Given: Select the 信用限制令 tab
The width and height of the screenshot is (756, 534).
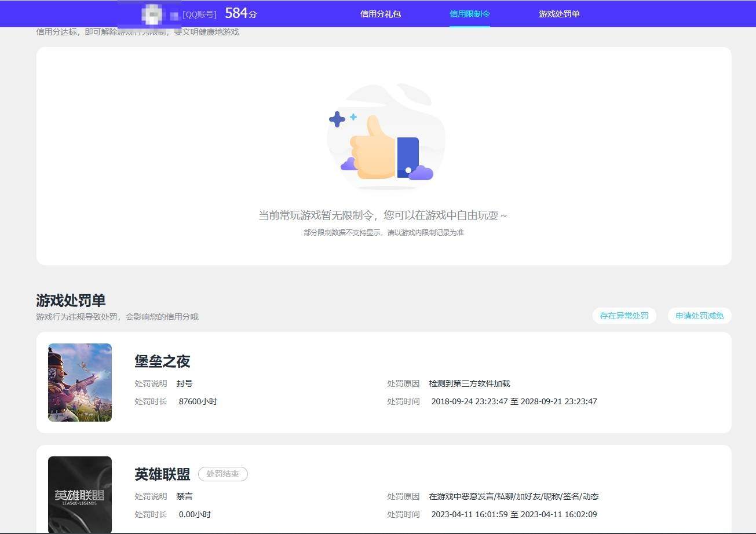Looking at the screenshot, I should point(470,14).
